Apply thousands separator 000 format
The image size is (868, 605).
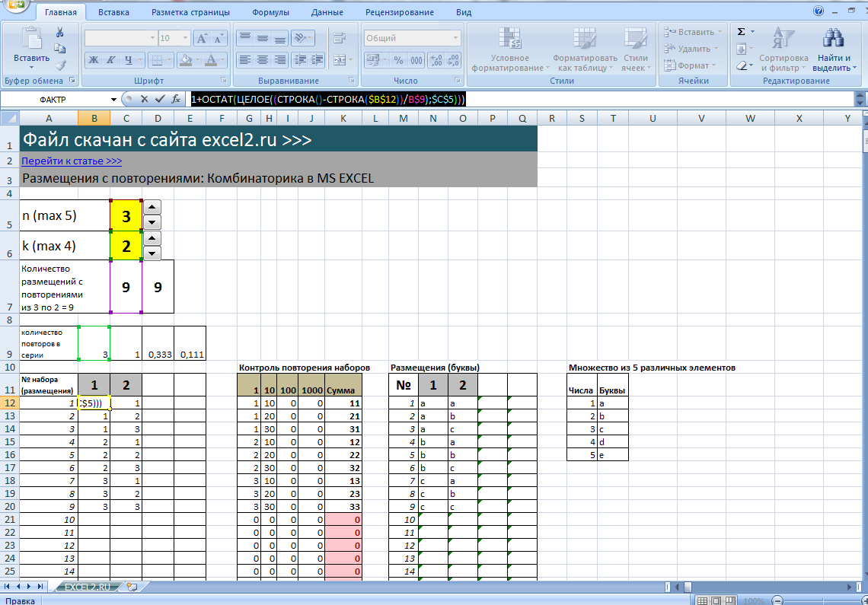pos(416,60)
